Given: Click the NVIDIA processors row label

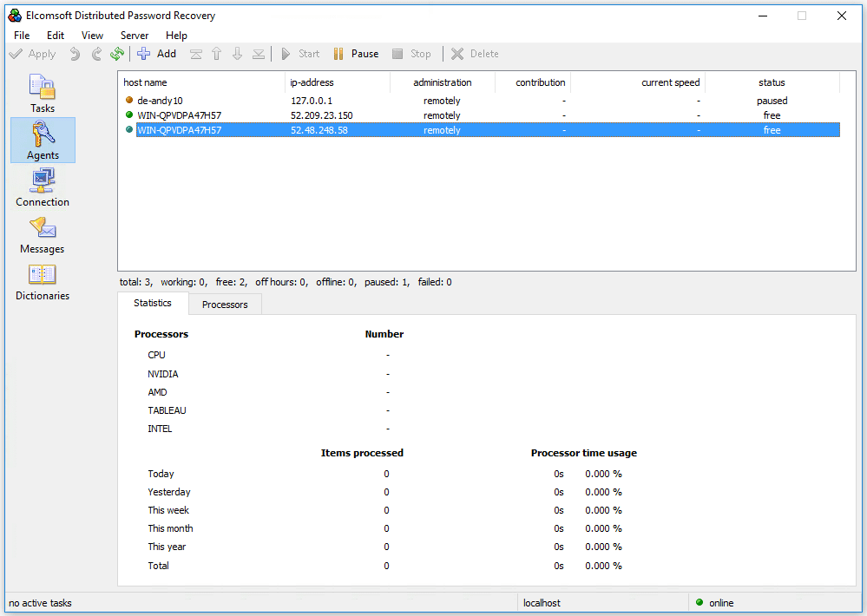Looking at the screenshot, I should tap(163, 374).
